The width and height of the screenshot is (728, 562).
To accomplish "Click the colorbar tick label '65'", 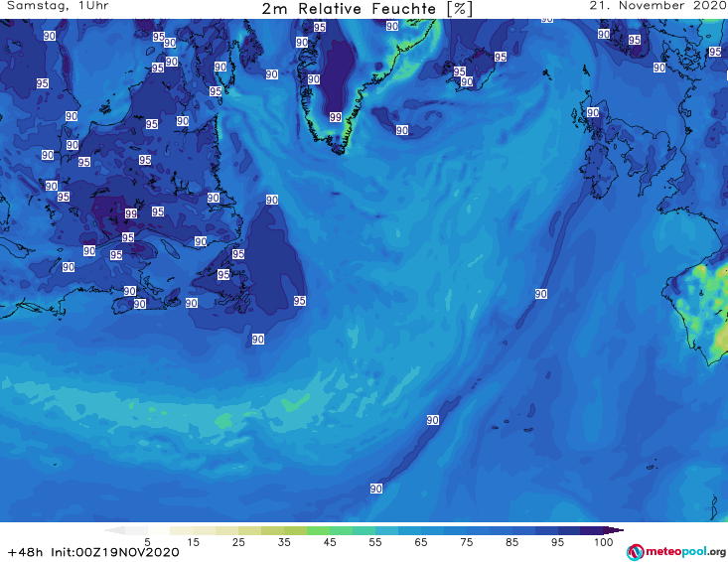I will point(421,542).
